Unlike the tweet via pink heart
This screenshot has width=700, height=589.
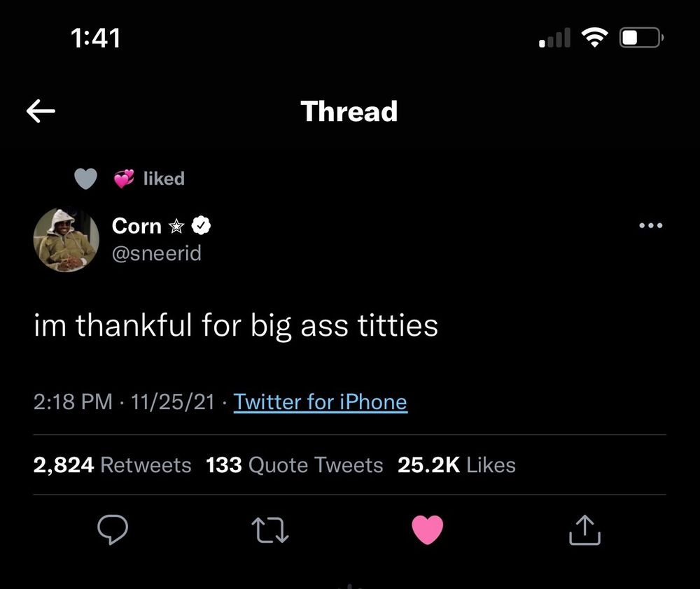click(x=427, y=530)
